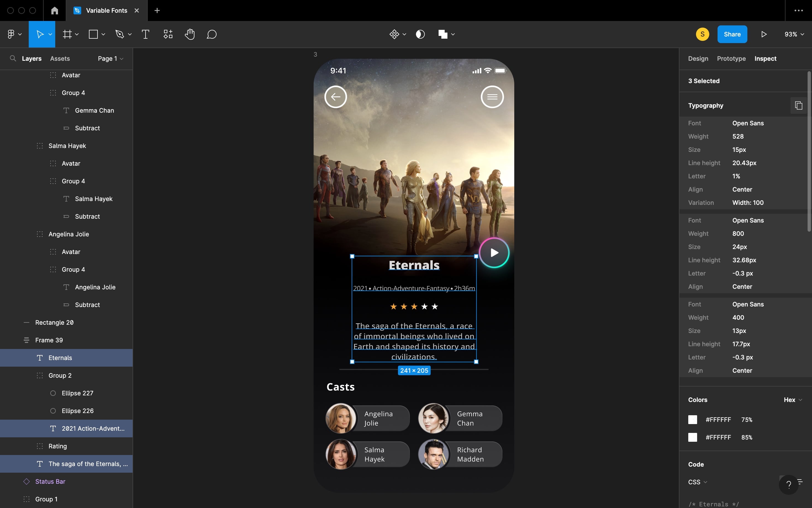
Task: Click the hamburger menu in phone mockup
Action: coord(492,97)
